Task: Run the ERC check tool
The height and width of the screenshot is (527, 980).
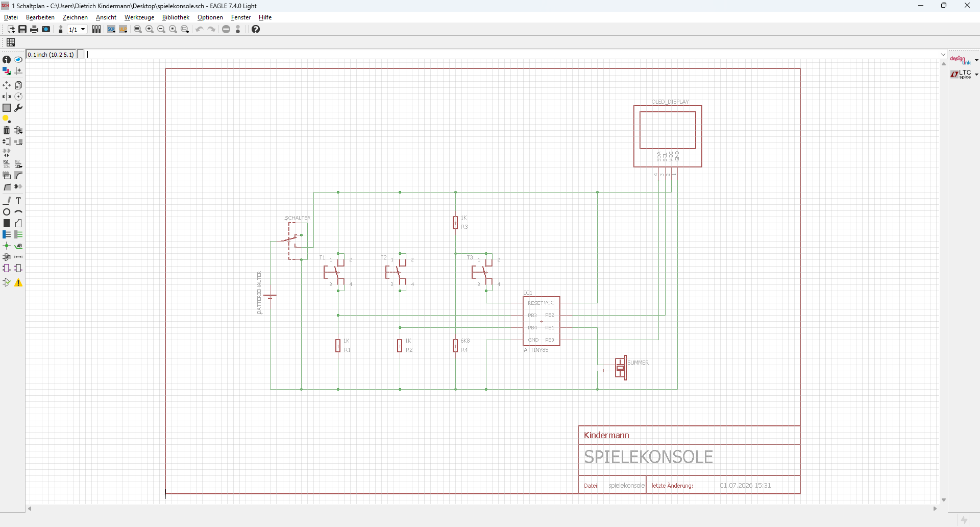Action: (7, 283)
